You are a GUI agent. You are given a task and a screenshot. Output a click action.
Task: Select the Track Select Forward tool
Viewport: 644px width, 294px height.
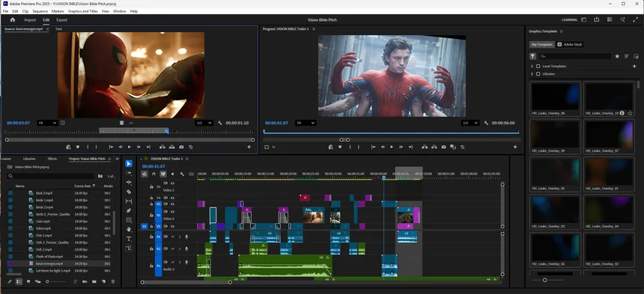click(x=129, y=173)
